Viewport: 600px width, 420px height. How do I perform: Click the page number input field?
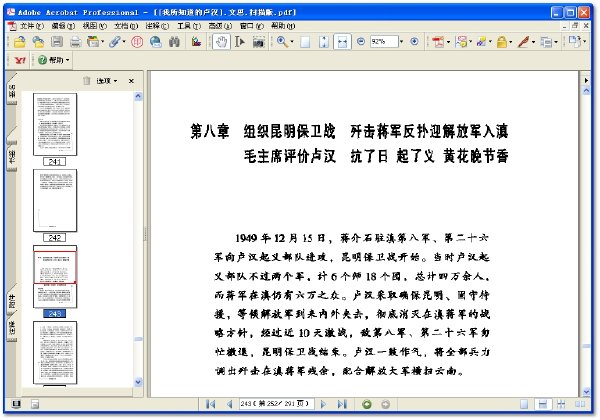point(276,404)
